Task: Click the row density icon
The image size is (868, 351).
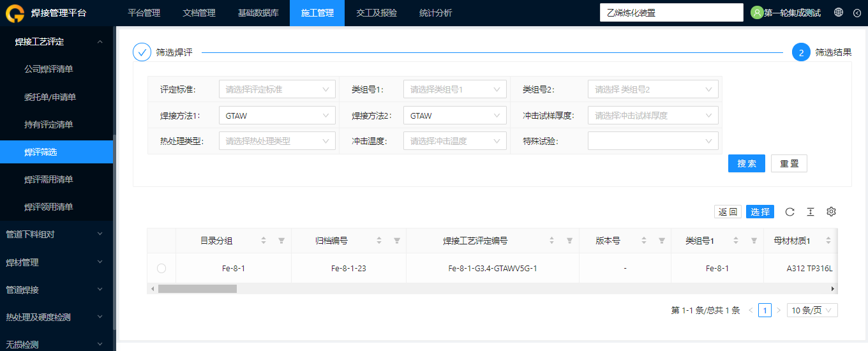Action: 811,212
